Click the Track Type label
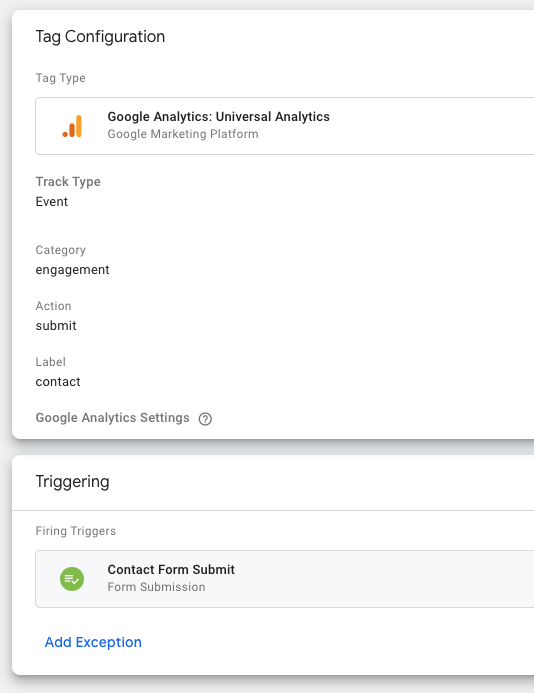Screen dimensions: 534x693 pos(68,182)
